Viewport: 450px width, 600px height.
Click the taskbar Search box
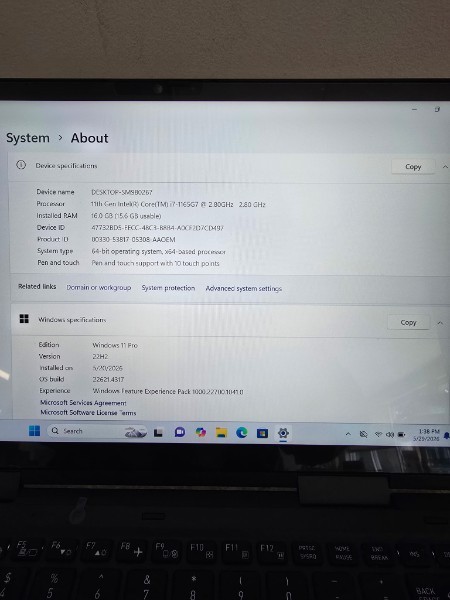97,431
